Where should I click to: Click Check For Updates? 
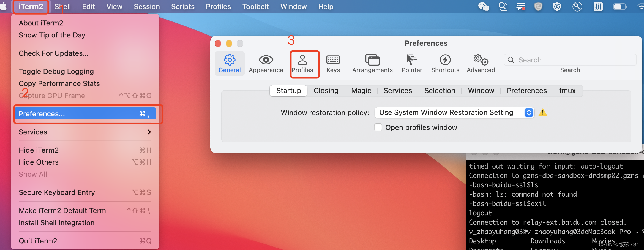[53, 53]
